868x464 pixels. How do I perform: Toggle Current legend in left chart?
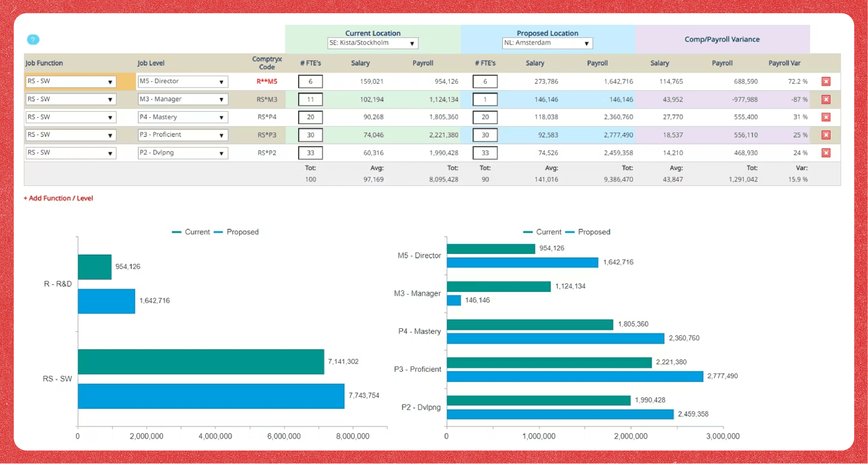click(x=191, y=232)
